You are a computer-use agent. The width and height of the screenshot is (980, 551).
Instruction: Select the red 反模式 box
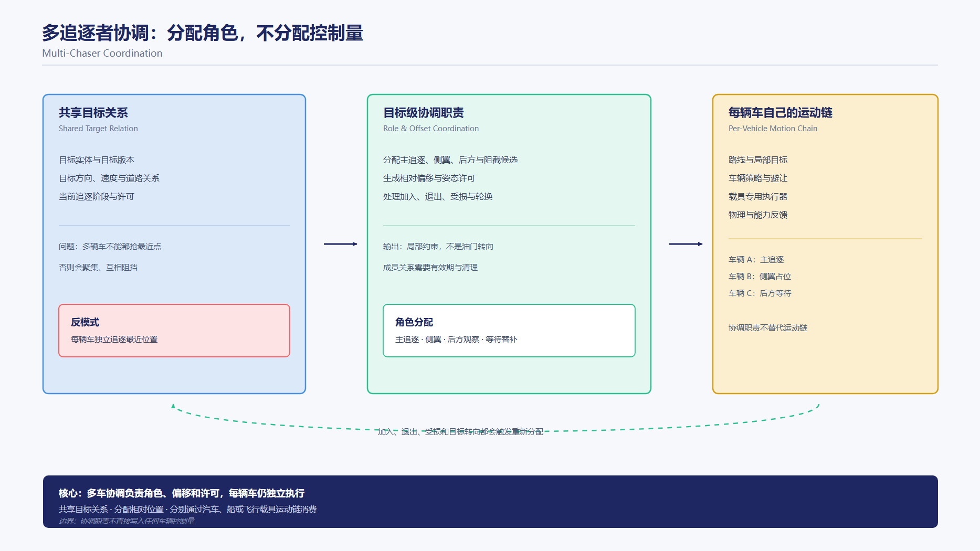click(x=174, y=331)
